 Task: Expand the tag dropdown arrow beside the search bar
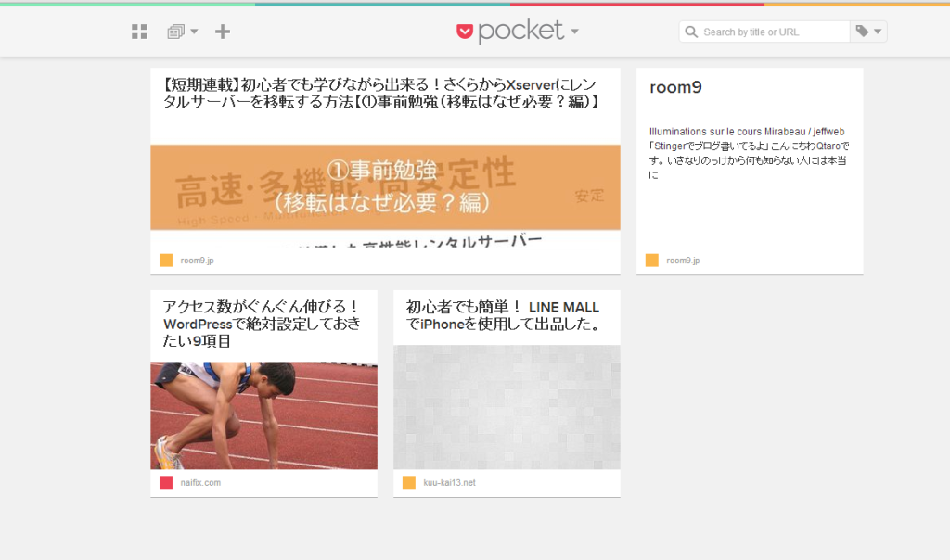(x=876, y=31)
